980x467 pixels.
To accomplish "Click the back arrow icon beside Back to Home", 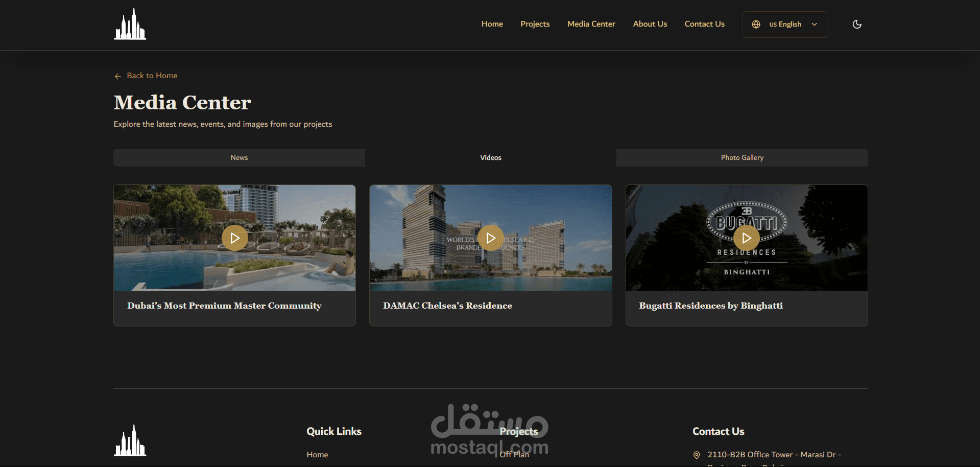I will click(117, 76).
